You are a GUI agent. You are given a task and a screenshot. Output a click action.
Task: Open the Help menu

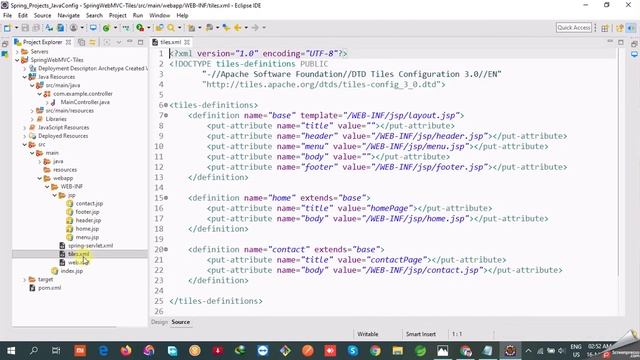point(182,16)
